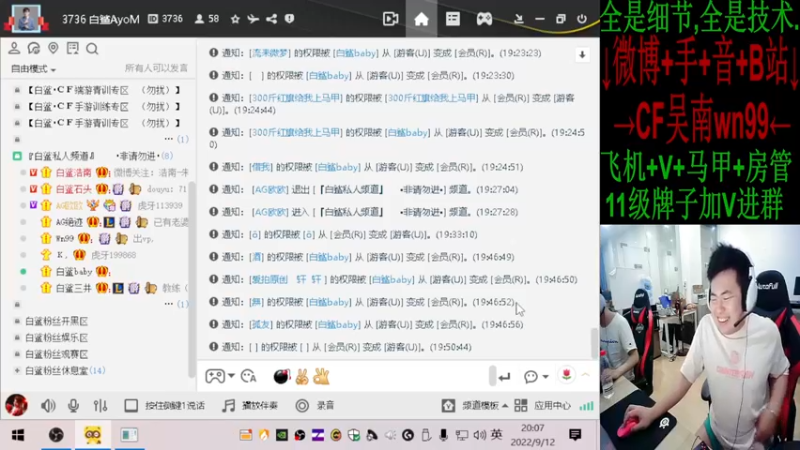
Task: Favorite channel with the star icon
Action: 235,19
